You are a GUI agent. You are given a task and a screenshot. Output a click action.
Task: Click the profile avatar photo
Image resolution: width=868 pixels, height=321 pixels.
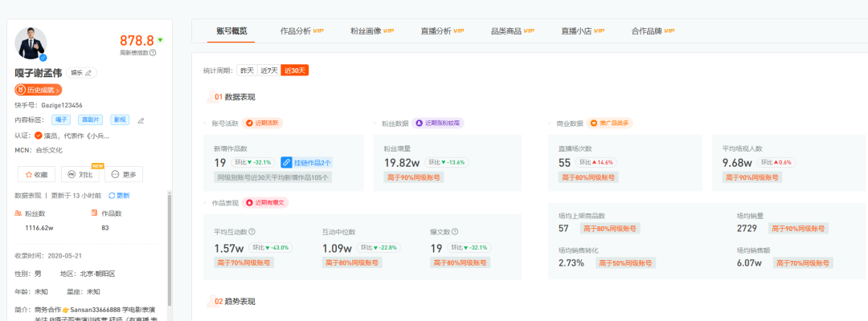pos(31,44)
